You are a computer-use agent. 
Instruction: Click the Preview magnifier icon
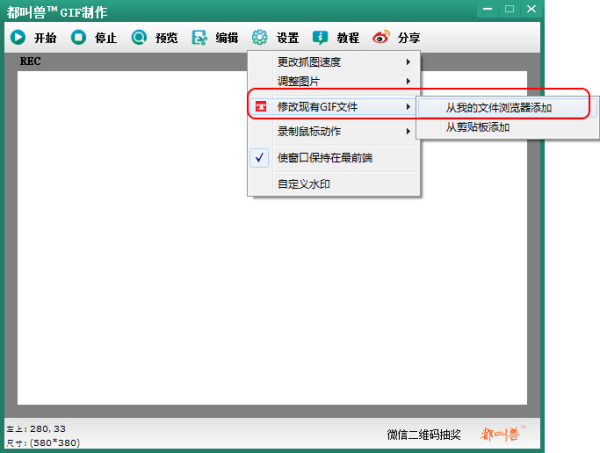(x=139, y=37)
